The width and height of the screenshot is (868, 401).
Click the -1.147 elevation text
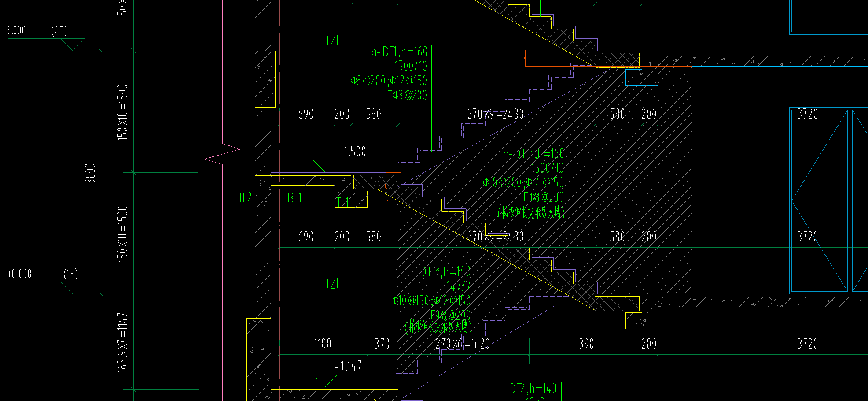pos(348,366)
